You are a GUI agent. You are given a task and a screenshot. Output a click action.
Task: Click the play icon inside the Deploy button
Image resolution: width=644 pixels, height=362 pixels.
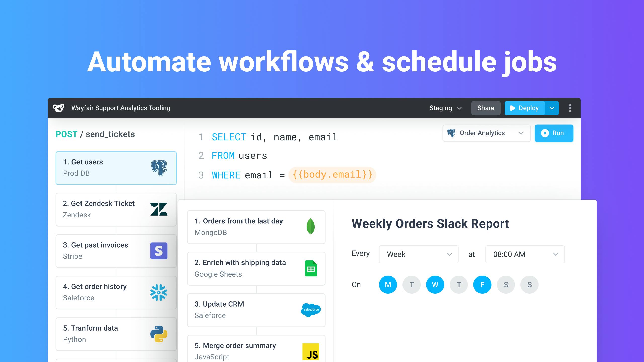[x=512, y=108]
